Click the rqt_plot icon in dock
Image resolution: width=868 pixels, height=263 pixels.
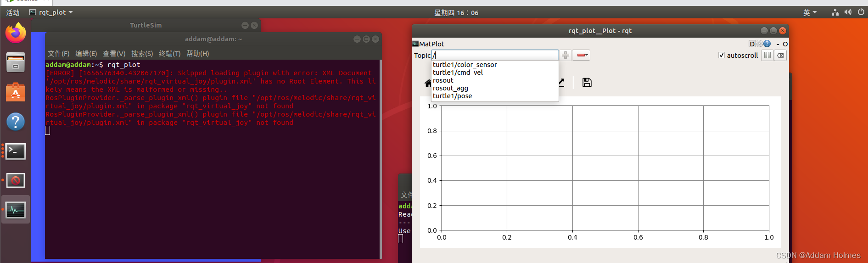click(16, 210)
